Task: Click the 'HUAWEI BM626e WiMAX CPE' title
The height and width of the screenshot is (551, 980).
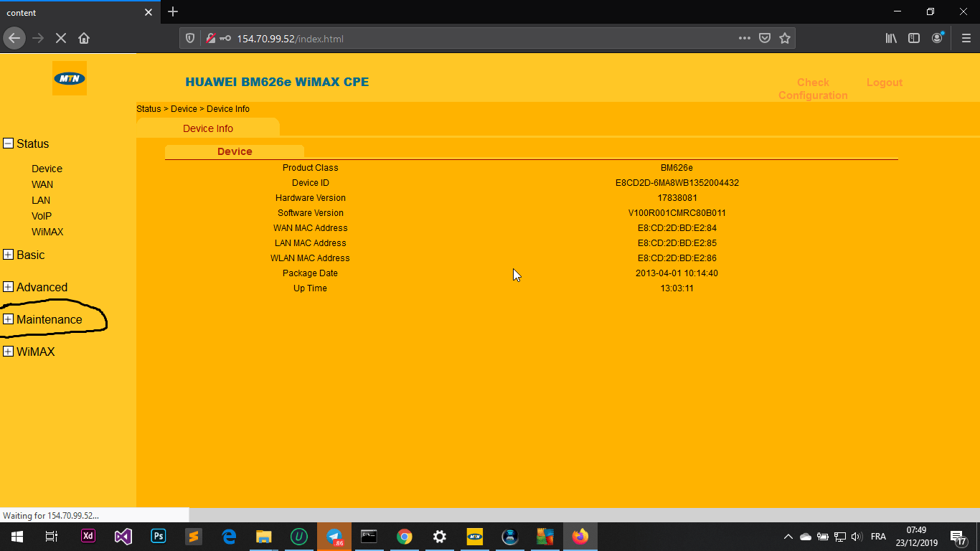Action: tap(277, 82)
